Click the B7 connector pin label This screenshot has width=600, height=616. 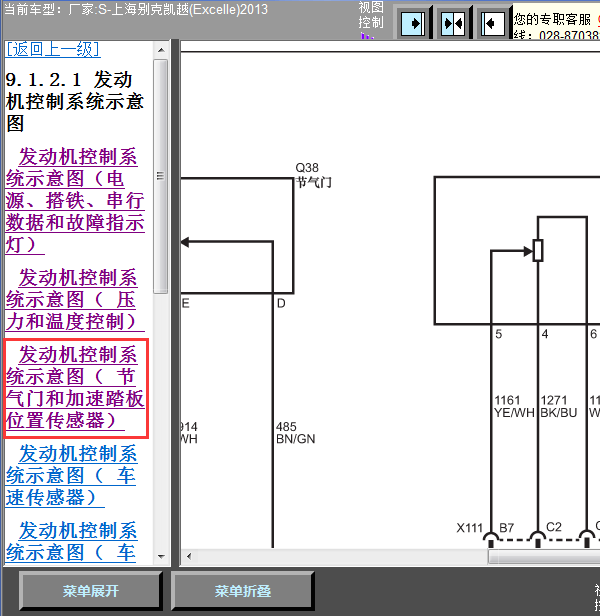tap(506, 528)
